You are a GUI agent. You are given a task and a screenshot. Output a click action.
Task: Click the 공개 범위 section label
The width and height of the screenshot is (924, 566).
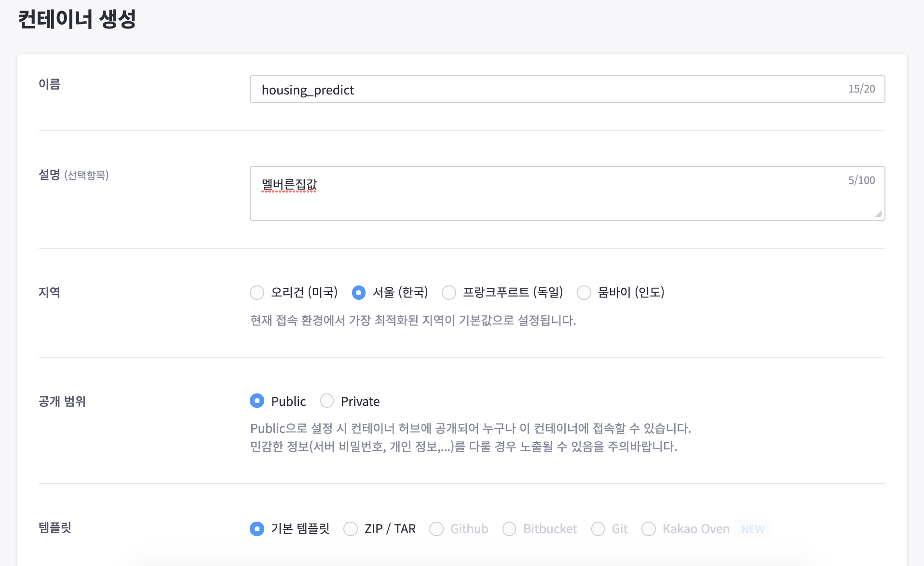(x=62, y=402)
